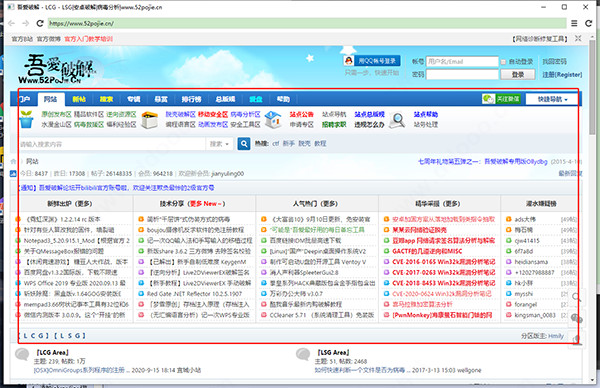Open 官方入门教学培训 bookmark link
600x388 pixels.
point(88,39)
